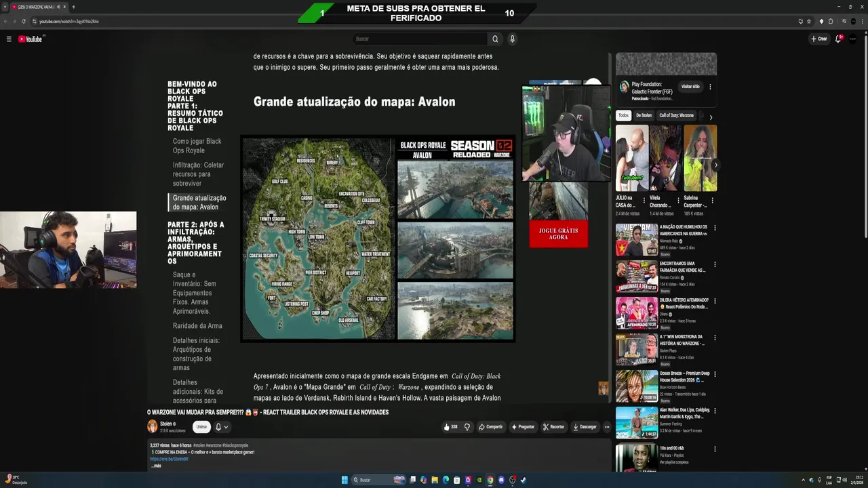Image resolution: width=868 pixels, height=488 pixels.
Task: Click the Crear button
Action: [819, 39]
